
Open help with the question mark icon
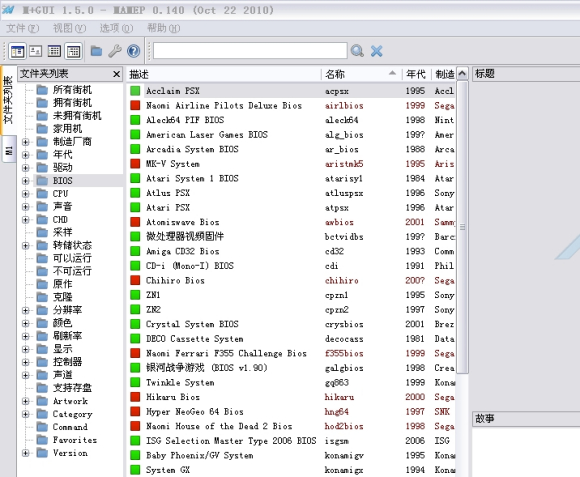pyautogui.click(x=134, y=51)
